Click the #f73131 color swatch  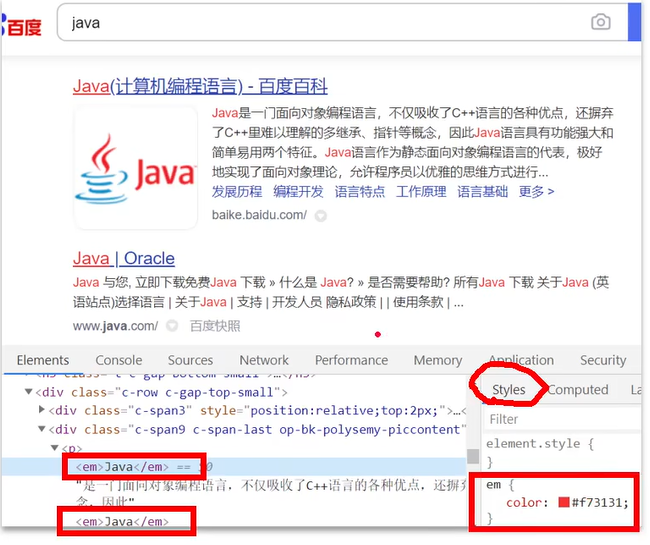[x=564, y=502]
